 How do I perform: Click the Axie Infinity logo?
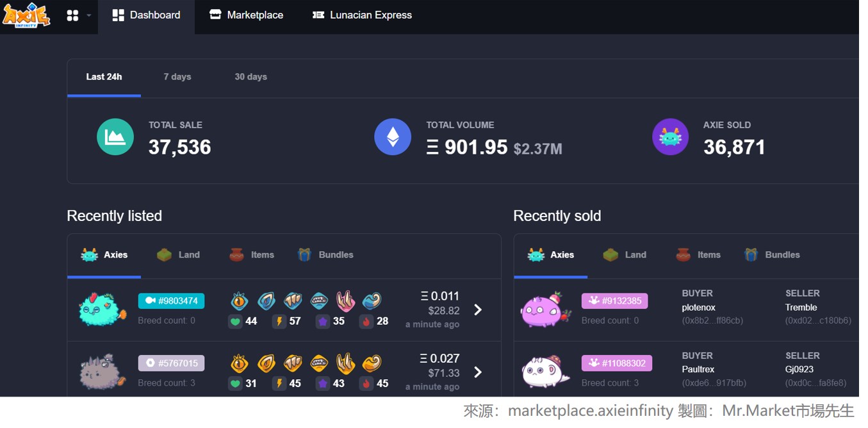[26, 15]
